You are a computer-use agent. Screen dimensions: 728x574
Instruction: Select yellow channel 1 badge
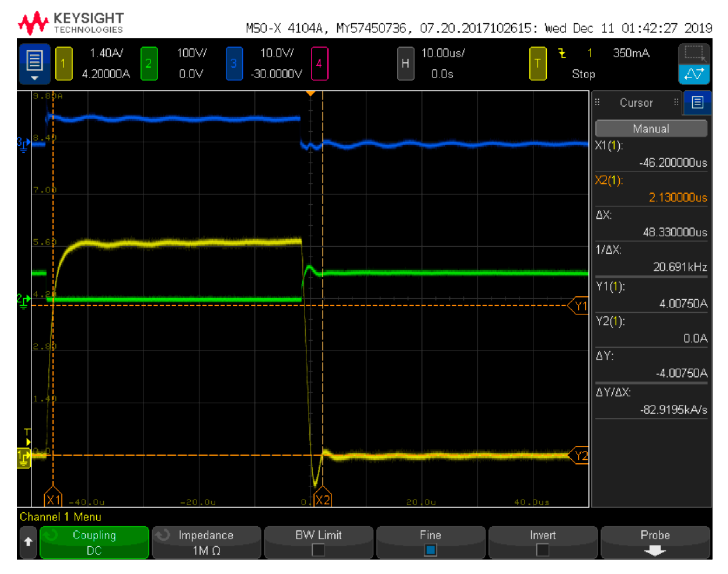pyautogui.click(x=64, y=63)
